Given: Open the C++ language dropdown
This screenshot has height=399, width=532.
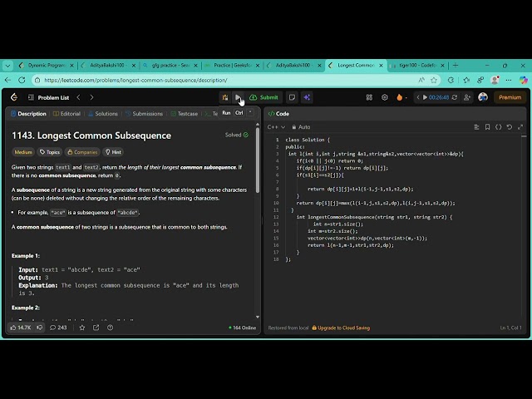Looking at the screenshot, I should pyautogui.click(x=276, y=127).
